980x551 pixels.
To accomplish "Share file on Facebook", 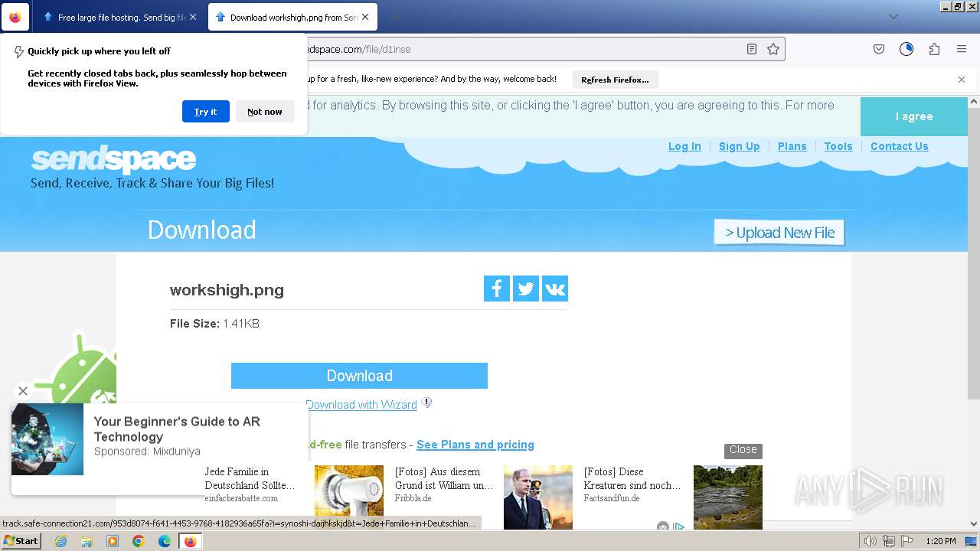I will pyautogui.click(x=497, y=289).
